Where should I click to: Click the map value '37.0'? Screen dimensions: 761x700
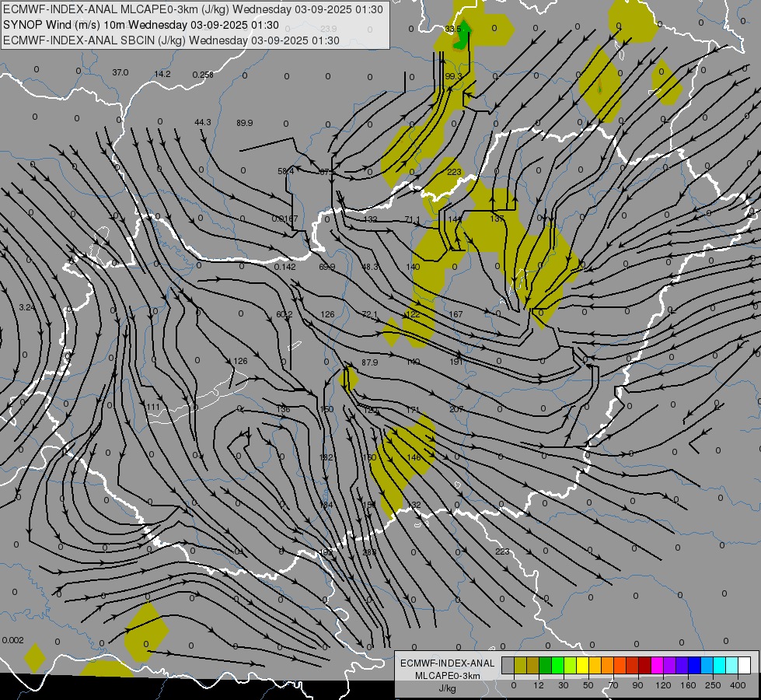(x=120, y=73)
